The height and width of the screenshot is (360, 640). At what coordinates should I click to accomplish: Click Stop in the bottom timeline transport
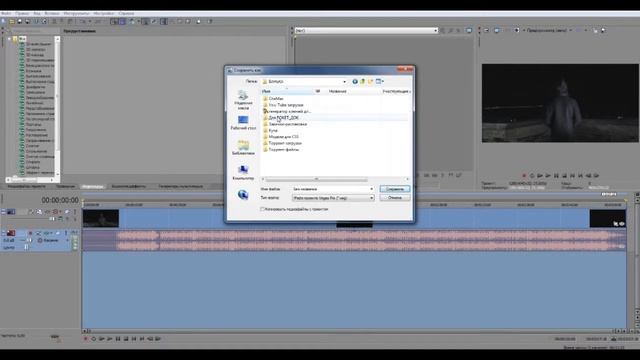[x=126, y=339]
